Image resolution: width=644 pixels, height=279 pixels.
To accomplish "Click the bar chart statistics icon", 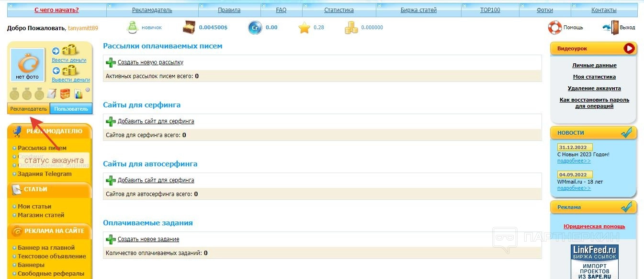I will tap(78, 94).
